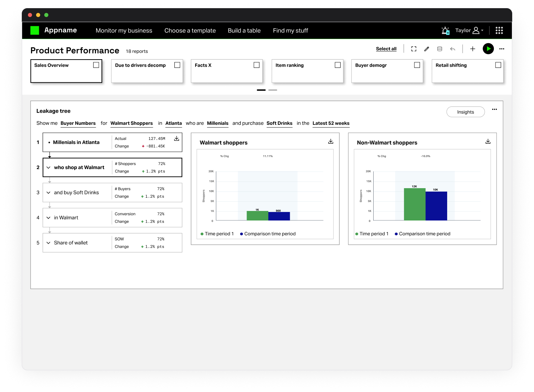
Task: Tick the Sales Overview checkbox
Action: click(x=96, y=65)
